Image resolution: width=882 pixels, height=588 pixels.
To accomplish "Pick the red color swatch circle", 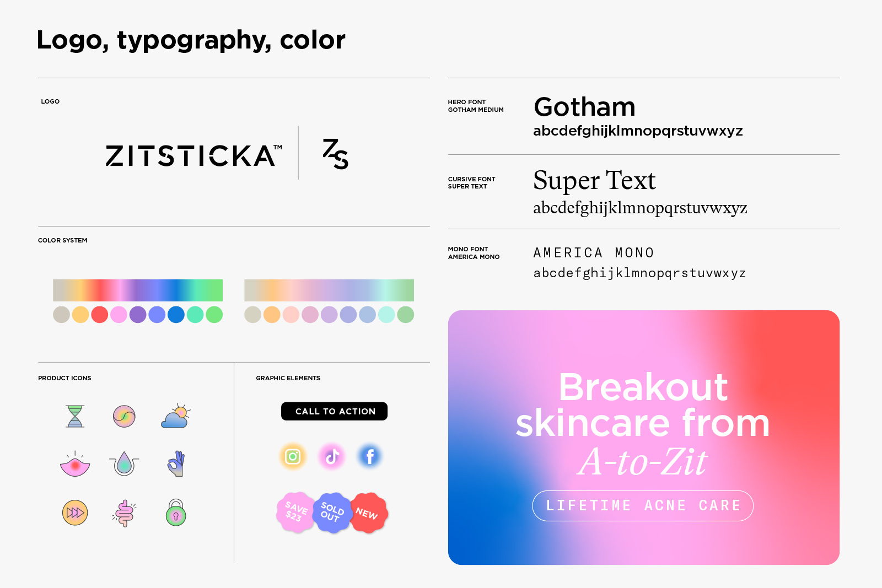I will pyautogui.click(x=99, y=315).
